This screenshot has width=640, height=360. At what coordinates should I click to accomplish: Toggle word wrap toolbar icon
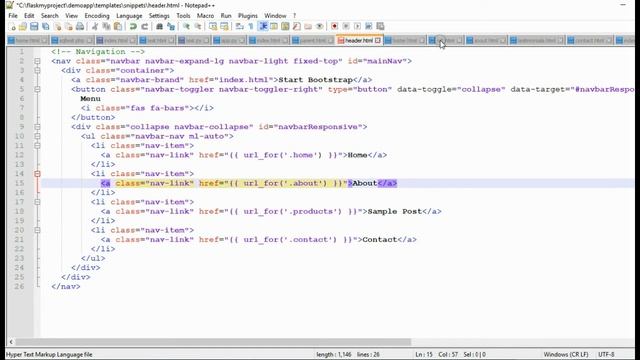[x=240, y=27]
